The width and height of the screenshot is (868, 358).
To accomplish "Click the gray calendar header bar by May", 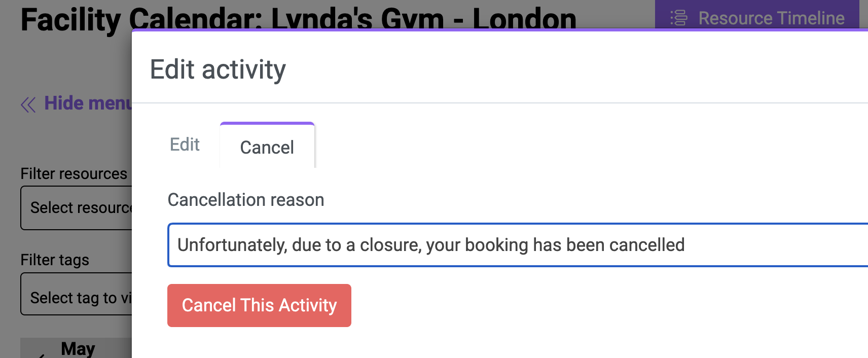I will pyautogui.click(x=76, y=348).
